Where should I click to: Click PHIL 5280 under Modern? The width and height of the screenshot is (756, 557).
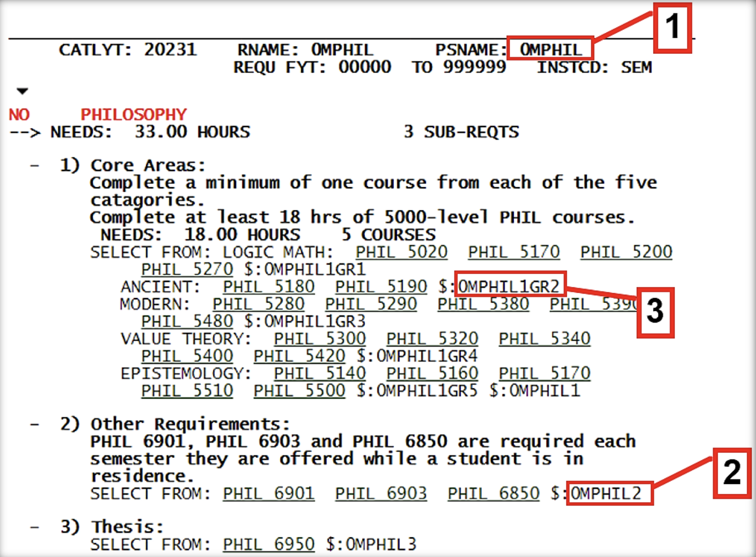pyautogui.click(x=259, y=304)
